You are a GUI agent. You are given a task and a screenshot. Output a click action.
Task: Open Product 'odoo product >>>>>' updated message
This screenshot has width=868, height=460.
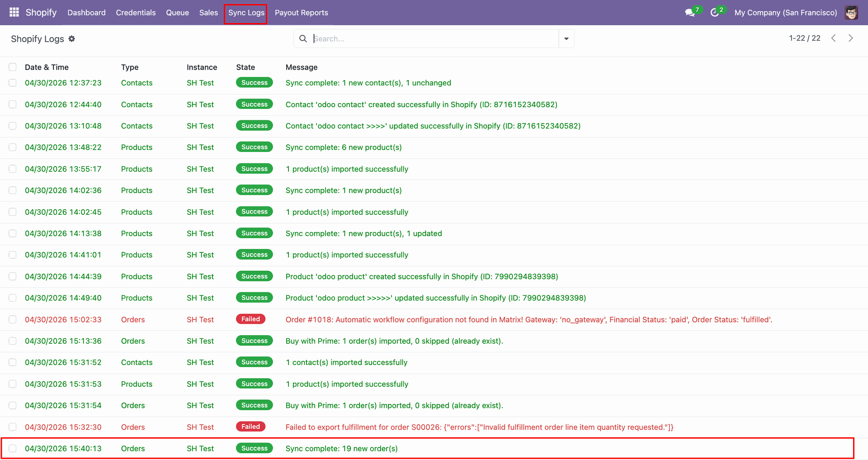436,298
